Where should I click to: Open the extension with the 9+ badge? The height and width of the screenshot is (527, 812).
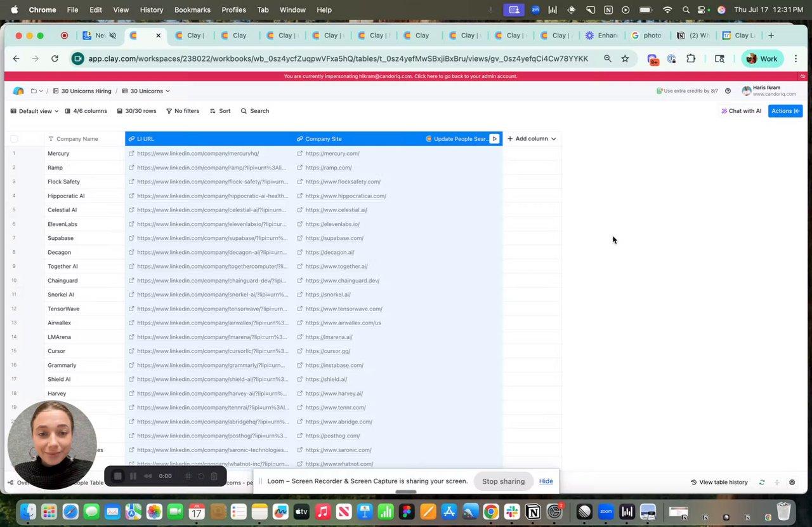[x=653, y=59]
